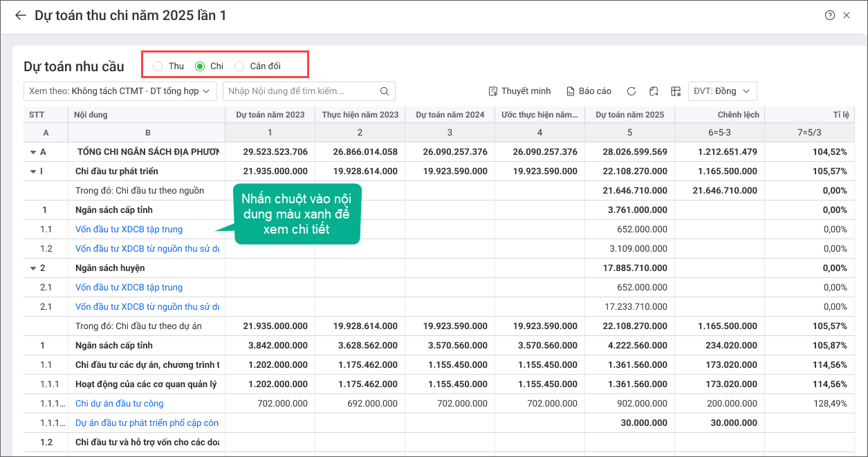Open Thuyết minh notes
868x457 pixels.
[519, 91]
